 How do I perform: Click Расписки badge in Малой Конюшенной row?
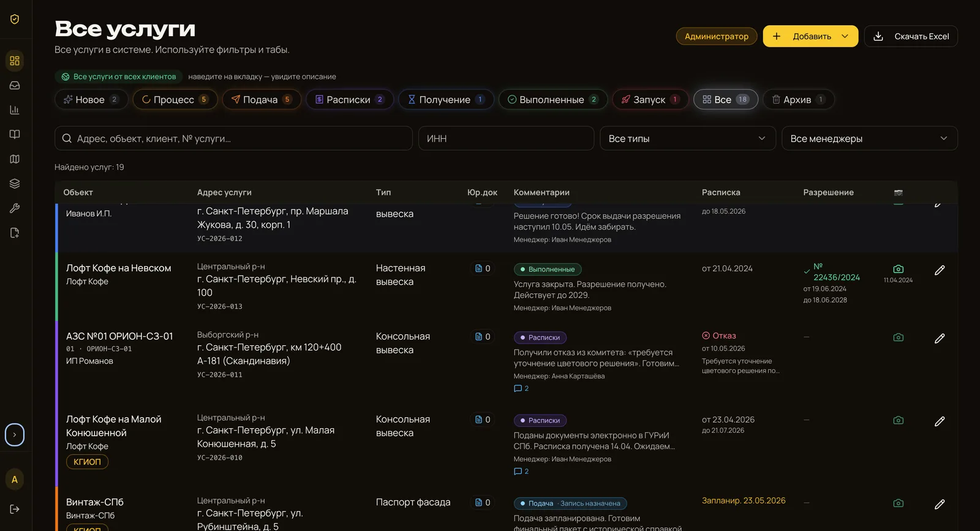tap(540, 420)
